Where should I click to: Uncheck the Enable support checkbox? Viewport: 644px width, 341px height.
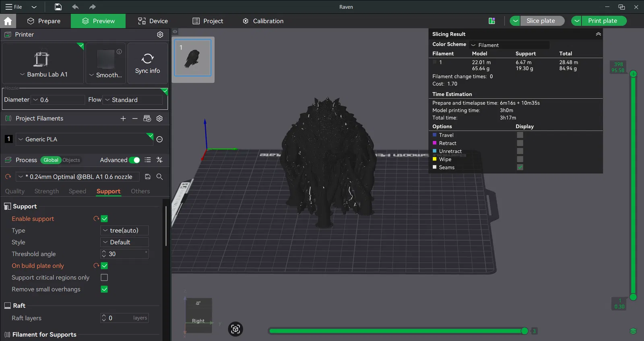coord(104,219)
